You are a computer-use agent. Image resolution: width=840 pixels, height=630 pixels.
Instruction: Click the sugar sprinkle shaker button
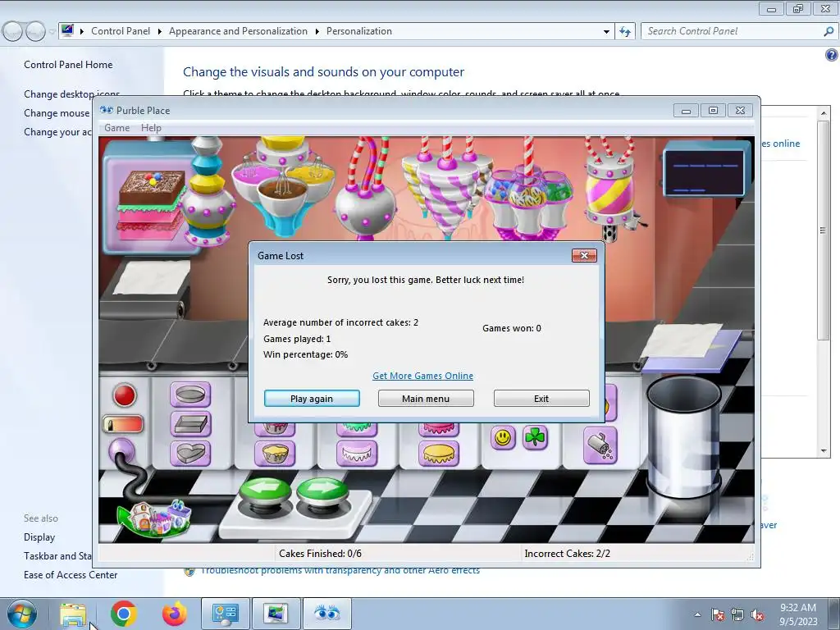click(600, 445)
